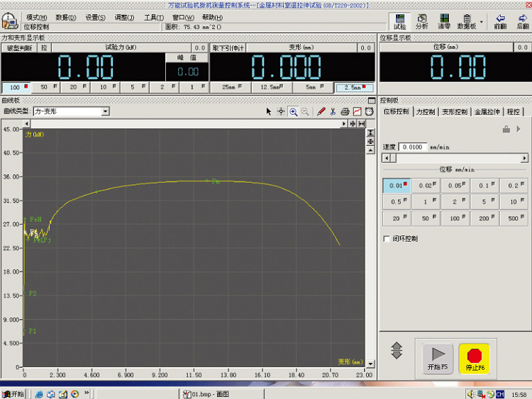
Task: Click the 速度 speed input field
Action: click(413, 147)
